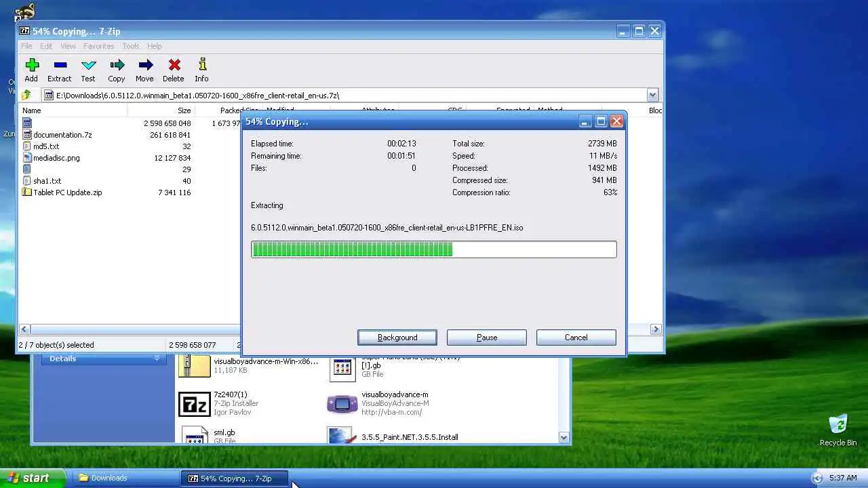The height and width of the screenshot is (488, 868).
Task: Click the mediadisc.png file icon
Action: (x=27, y=158)
